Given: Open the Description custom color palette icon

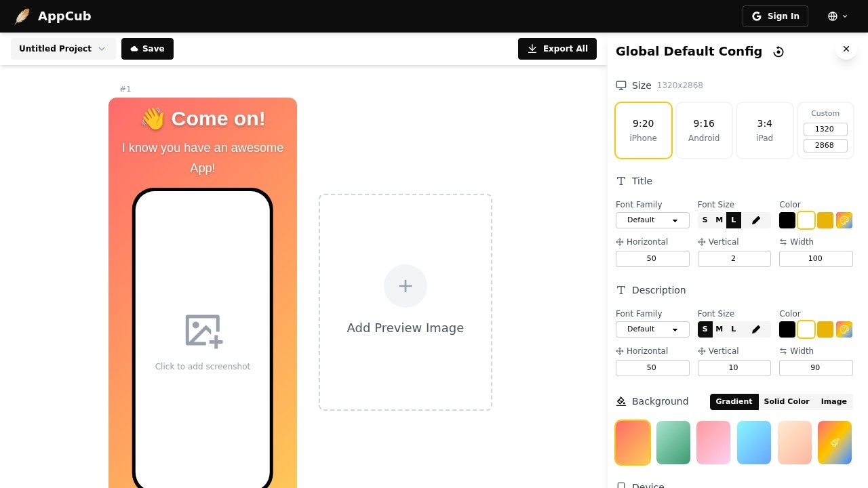Looking at the screenshot, I should 844,329.
